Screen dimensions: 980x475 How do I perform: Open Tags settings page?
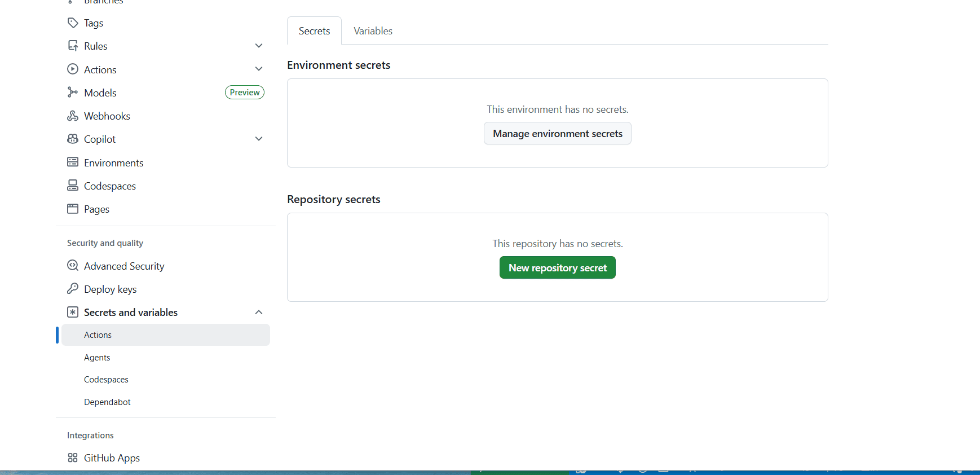click(94, 23)
